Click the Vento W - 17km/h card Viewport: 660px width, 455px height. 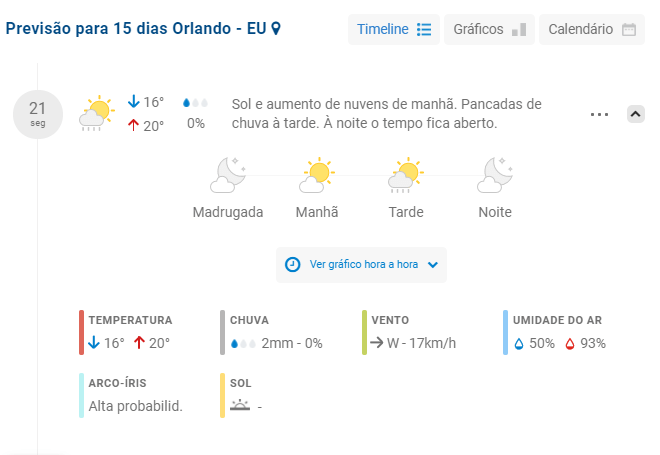[x=413, y=333]
